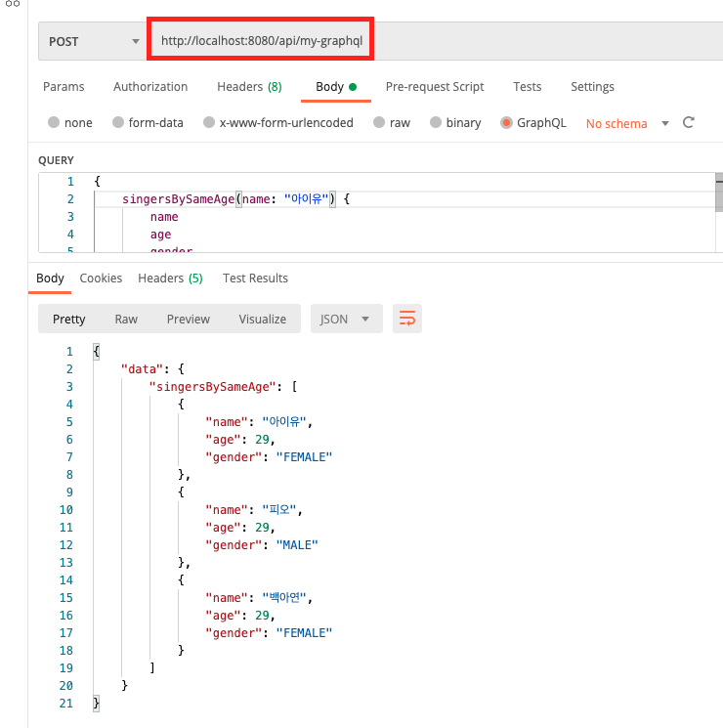Open the request Body tab

coord(336,87)
